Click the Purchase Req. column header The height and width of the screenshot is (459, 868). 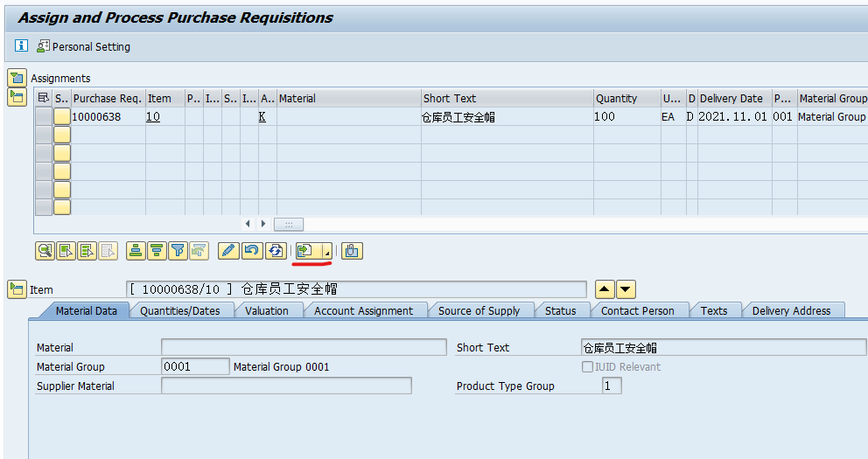[x=108, y=99]
